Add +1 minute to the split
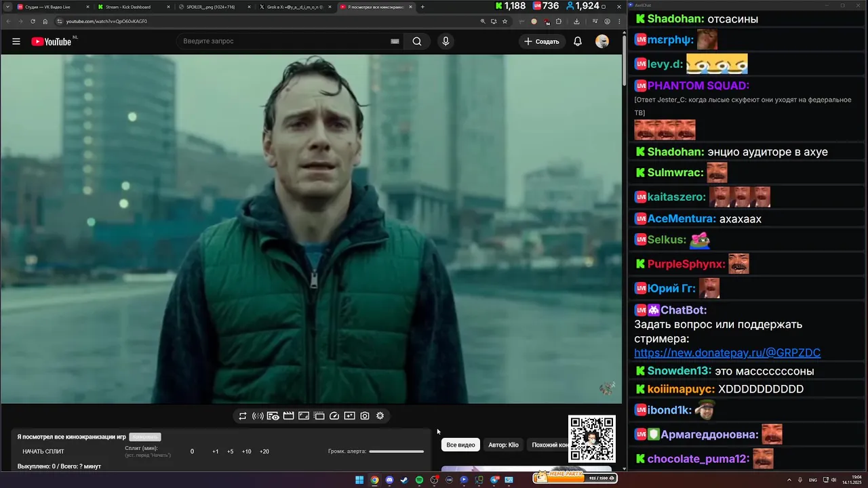The image size is (868, 488). 216,451
